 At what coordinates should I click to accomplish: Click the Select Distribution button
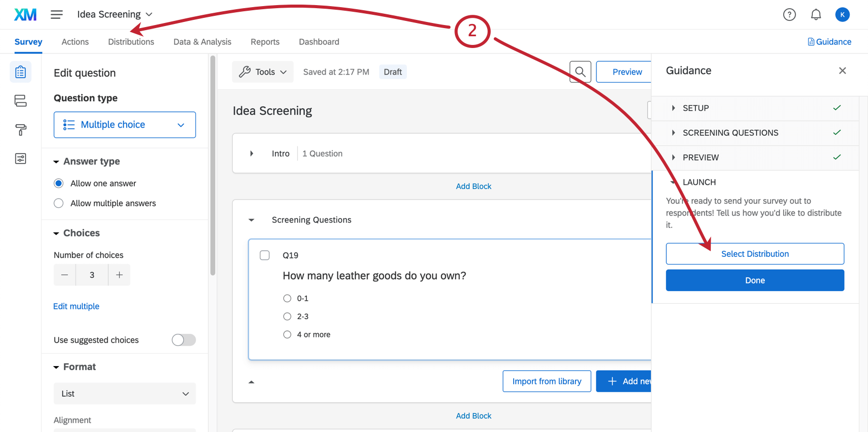755,254
